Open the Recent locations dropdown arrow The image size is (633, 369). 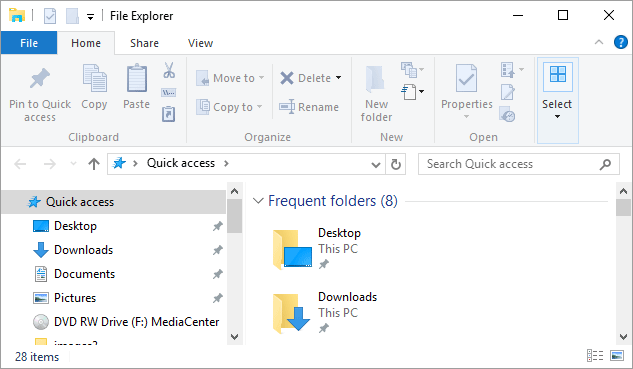point(73,164)
